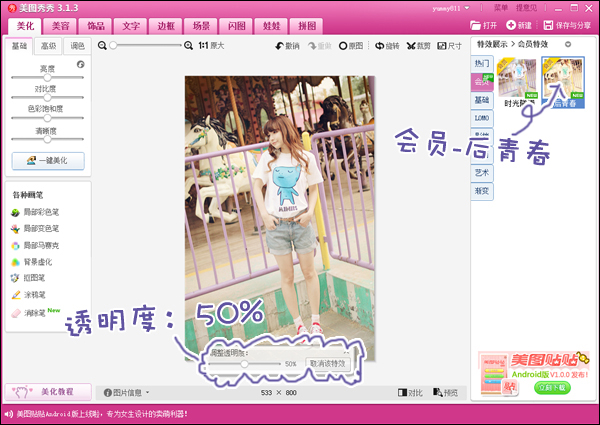Adjust the 亮度 brightness slider
Image resolution: width=600 pixels, height=425 pixels.
[x=47, y=77]
